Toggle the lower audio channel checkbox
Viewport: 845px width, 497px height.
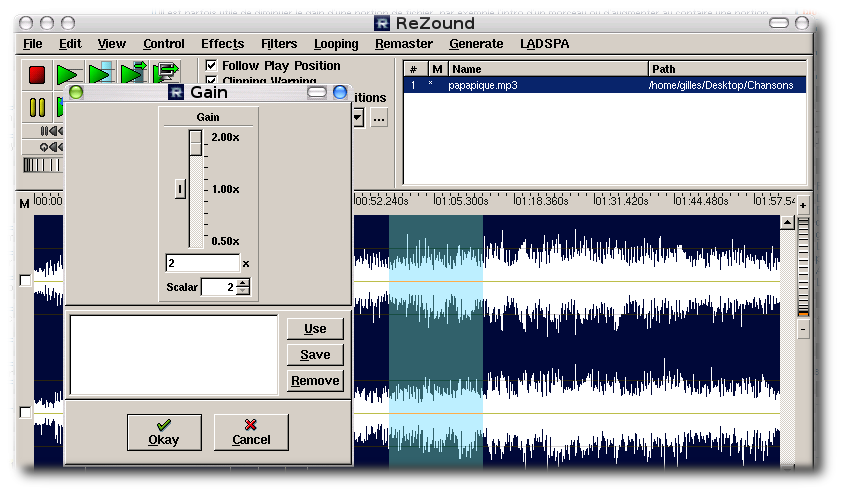(x=26, y=413)
